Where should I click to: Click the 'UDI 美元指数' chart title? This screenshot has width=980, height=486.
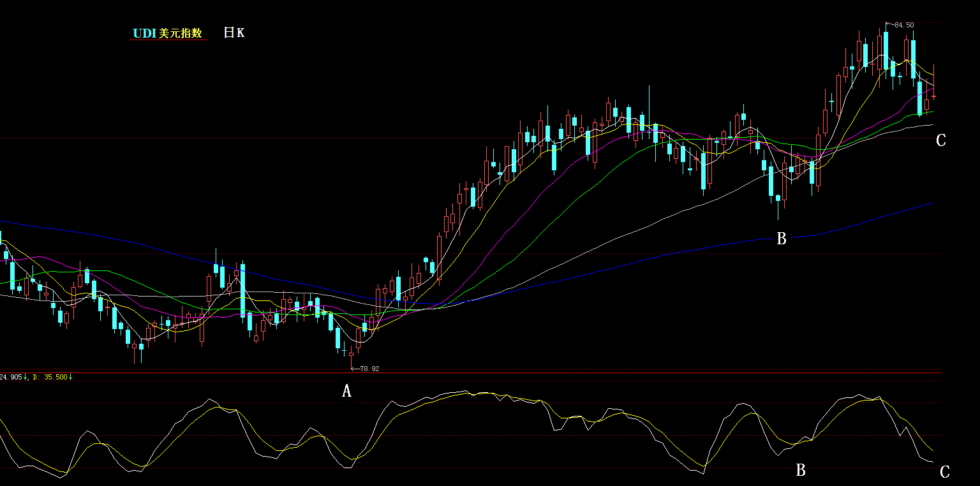(167, 33)
